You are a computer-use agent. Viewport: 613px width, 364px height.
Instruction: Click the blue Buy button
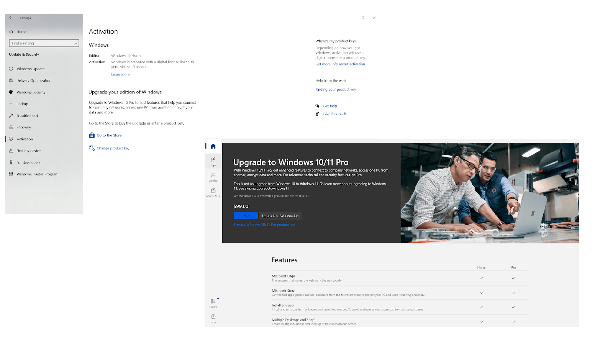click(x=246, y=216)
